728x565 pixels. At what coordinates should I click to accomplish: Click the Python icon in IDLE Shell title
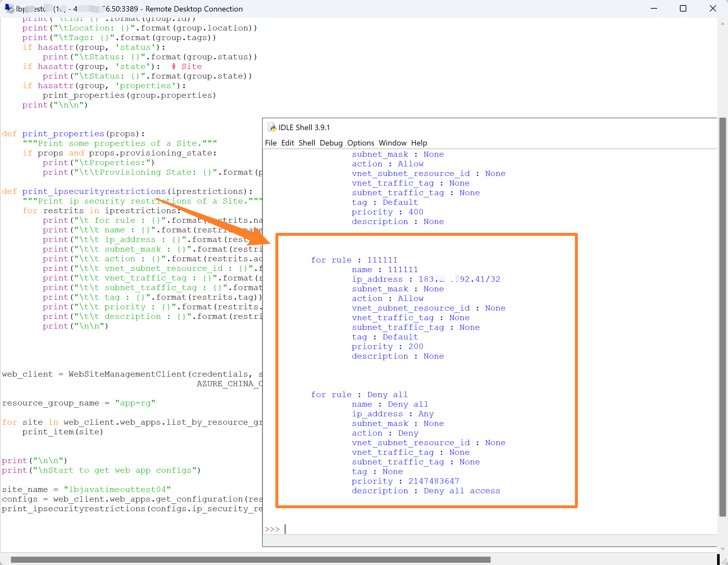272,127
